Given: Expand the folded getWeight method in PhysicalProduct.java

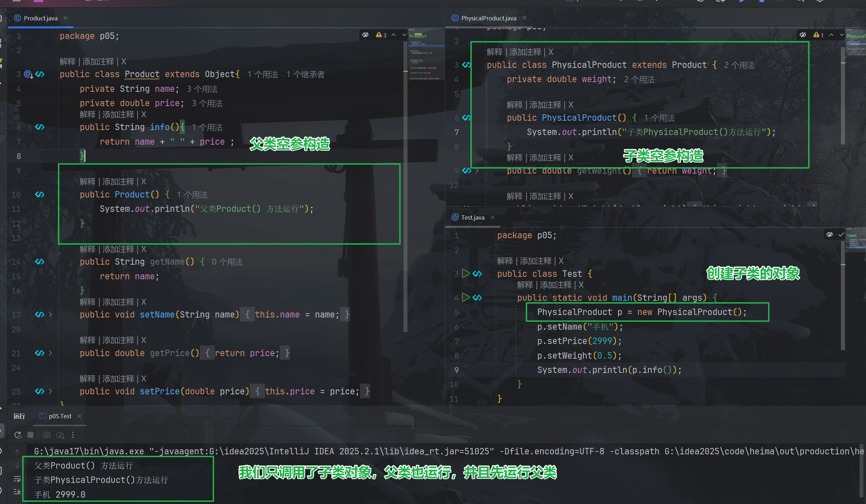Looking at the screenshot, I should pyautogui.click(x=477, y=171).
